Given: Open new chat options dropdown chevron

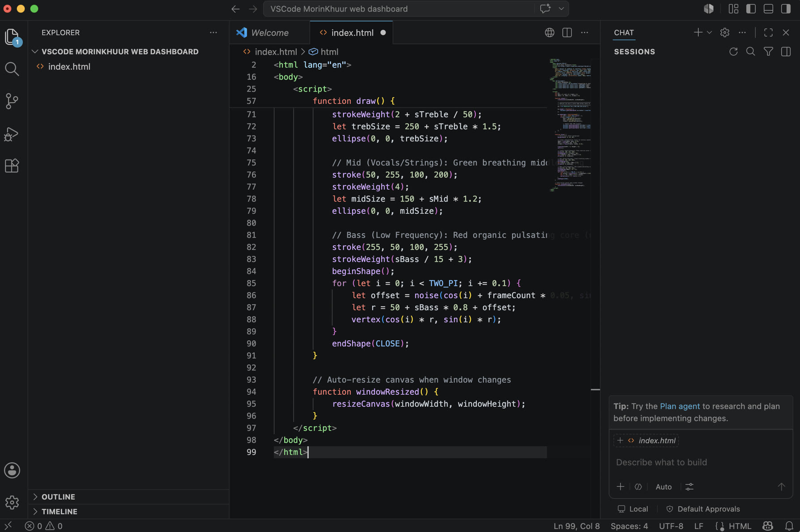Looking at the screenshot, I should coord(709,33).
